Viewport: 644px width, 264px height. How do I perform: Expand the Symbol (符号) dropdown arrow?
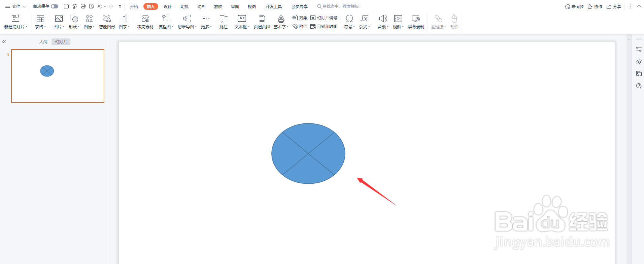pyautogui.click(x=354, y=27)
